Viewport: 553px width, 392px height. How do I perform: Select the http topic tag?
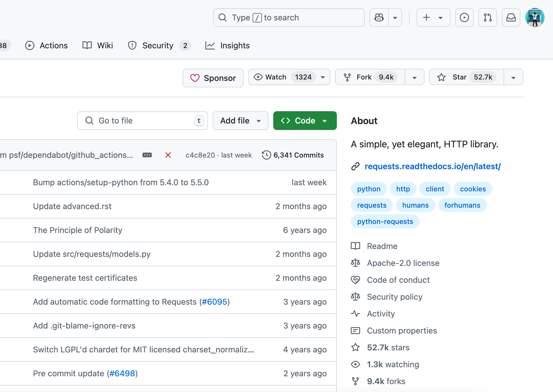pos(403,189)
